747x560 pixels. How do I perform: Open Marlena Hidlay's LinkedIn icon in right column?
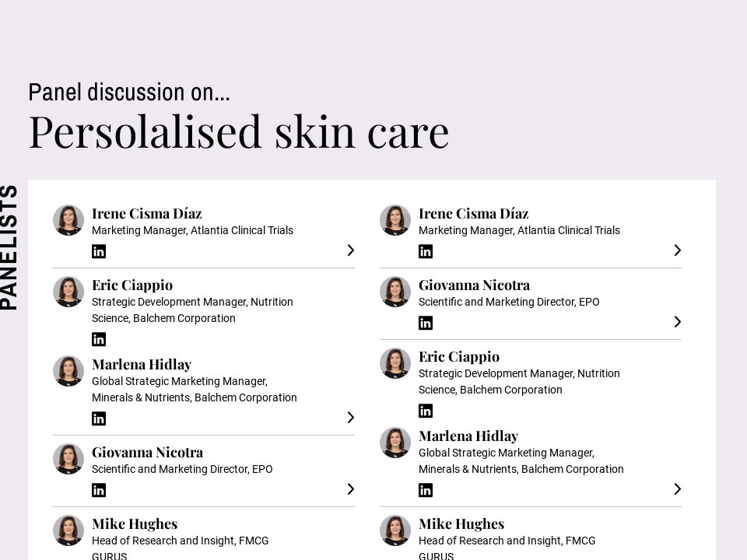pyautogui.click(x=426, y=490)
